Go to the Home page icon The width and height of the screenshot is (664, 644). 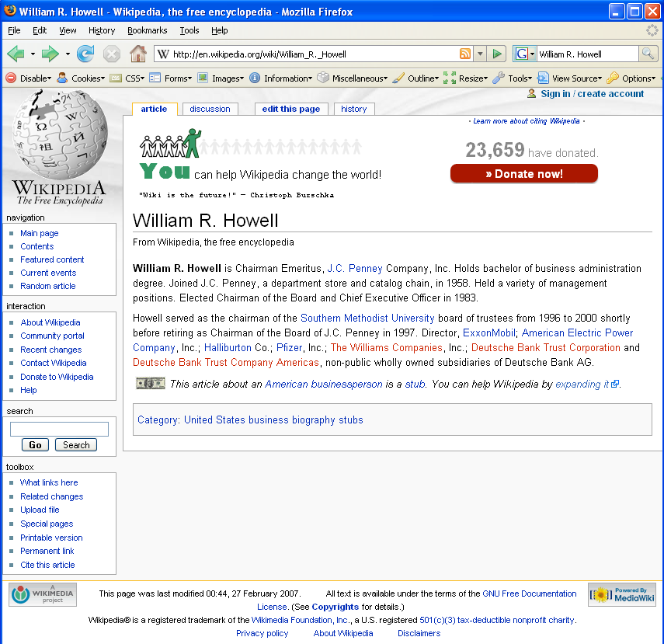click(x=138, y=54)
